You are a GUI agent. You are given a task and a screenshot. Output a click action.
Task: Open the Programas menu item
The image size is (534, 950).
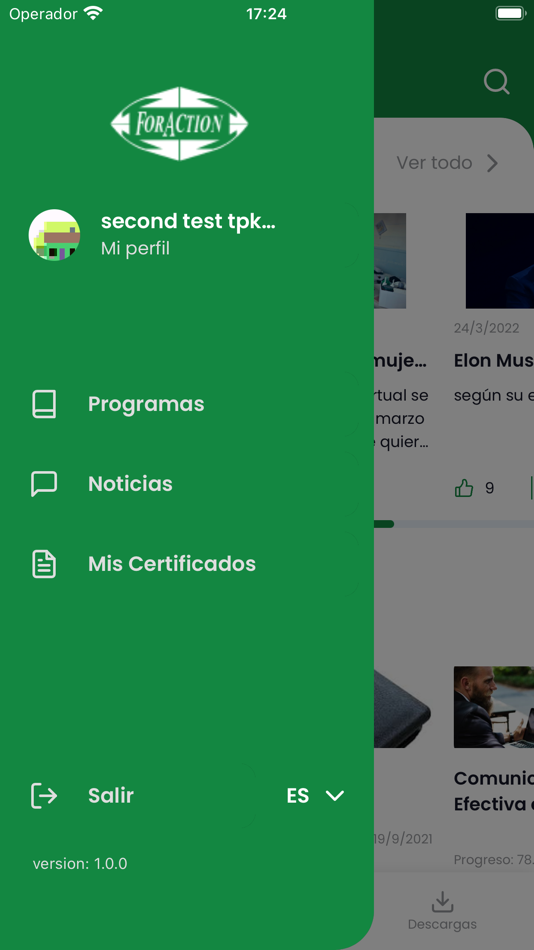(146, 404)
